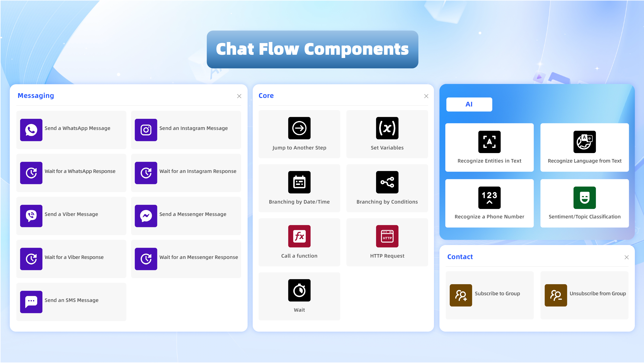
Task: Select the Send an SMS Message component
Action: tap(71, 302)
